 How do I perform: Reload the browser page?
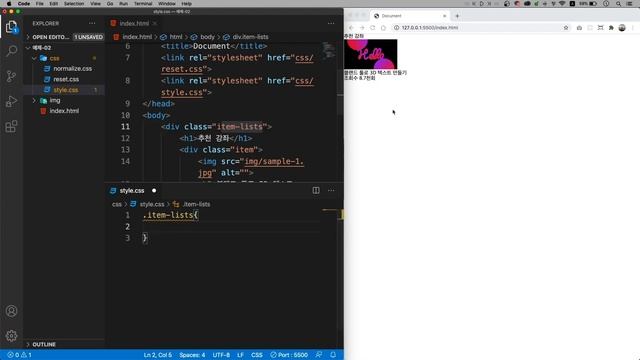(x=372, y=28)
